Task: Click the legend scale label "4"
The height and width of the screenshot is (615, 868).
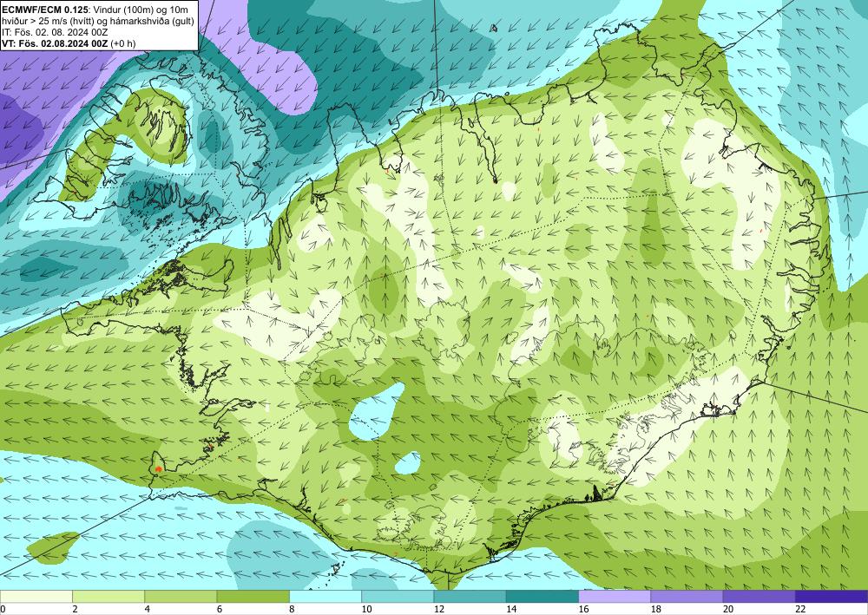Action: (148, 610)
